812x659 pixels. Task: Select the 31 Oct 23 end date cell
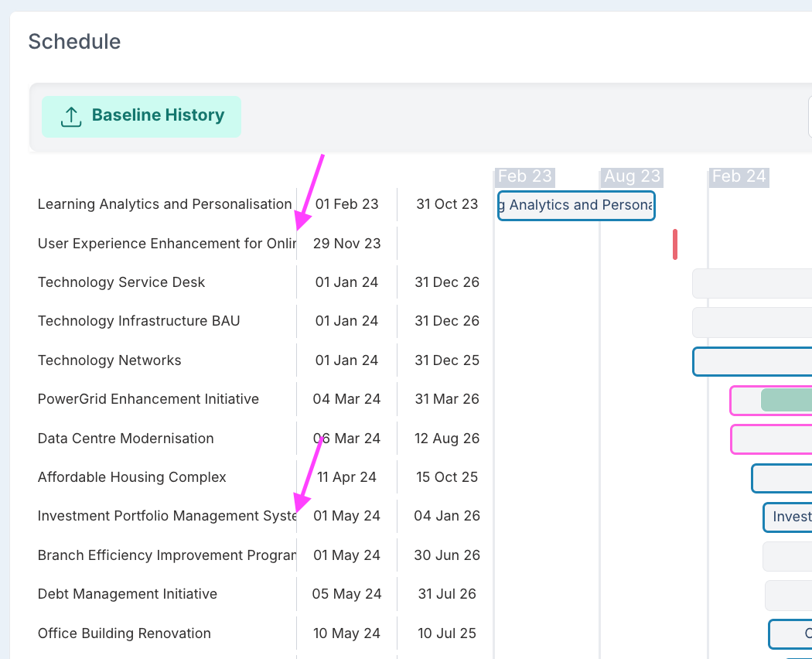447,204
